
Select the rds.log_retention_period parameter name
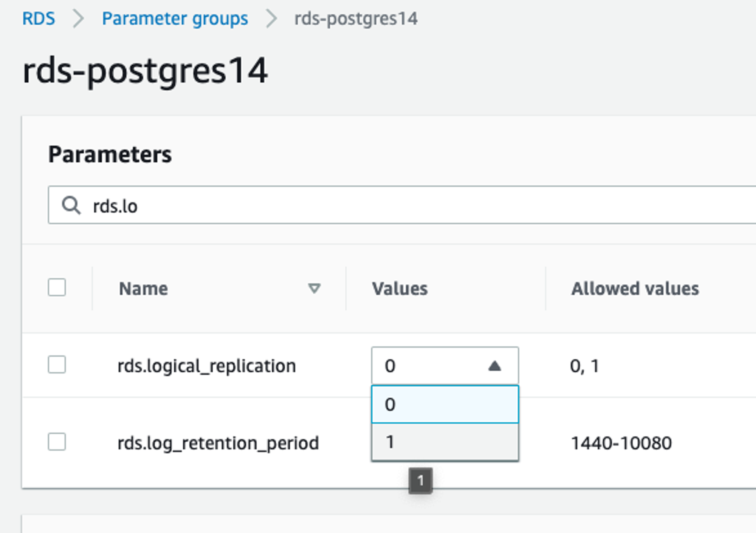[218, 442]
